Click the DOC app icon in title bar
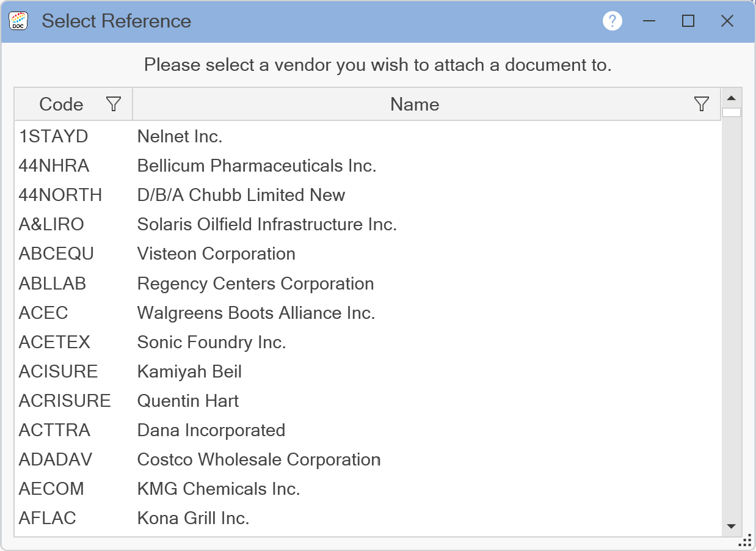This screenshot has width=756, height=551. 18,21
